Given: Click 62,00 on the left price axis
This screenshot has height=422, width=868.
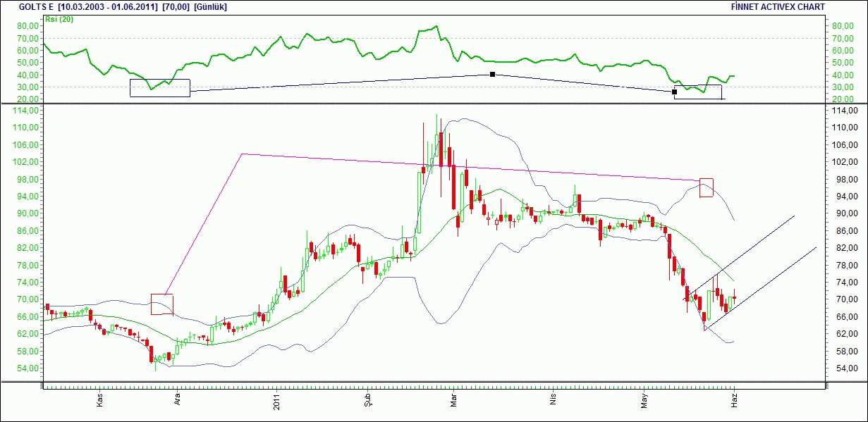Looking at the screenshot, I should click(x=27, y=334).
